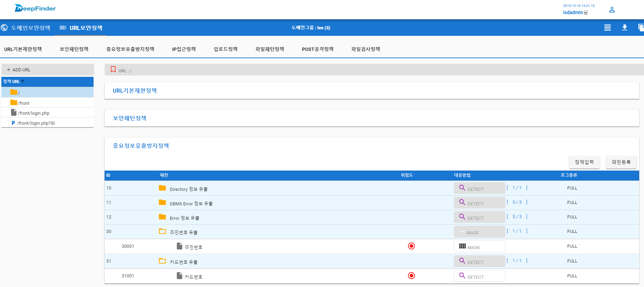Open the user account icon

[612, 10]
